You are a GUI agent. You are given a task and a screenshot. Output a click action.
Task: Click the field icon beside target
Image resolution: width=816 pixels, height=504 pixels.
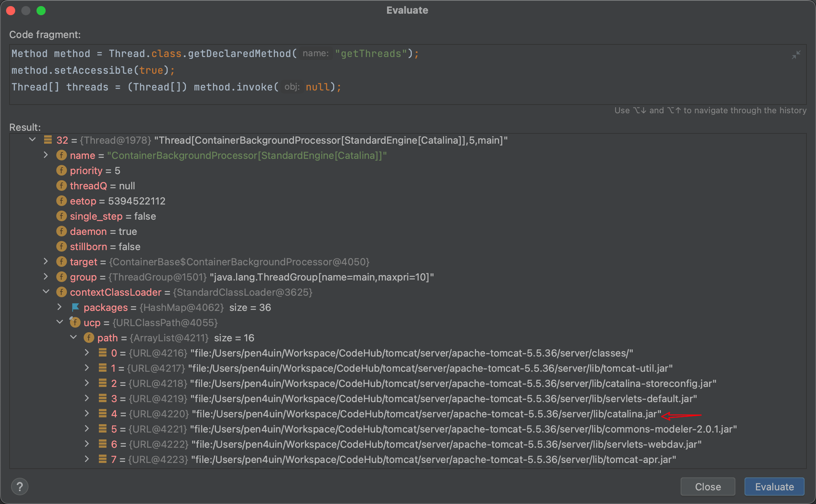pyautogui.click(x=62, y=262)
